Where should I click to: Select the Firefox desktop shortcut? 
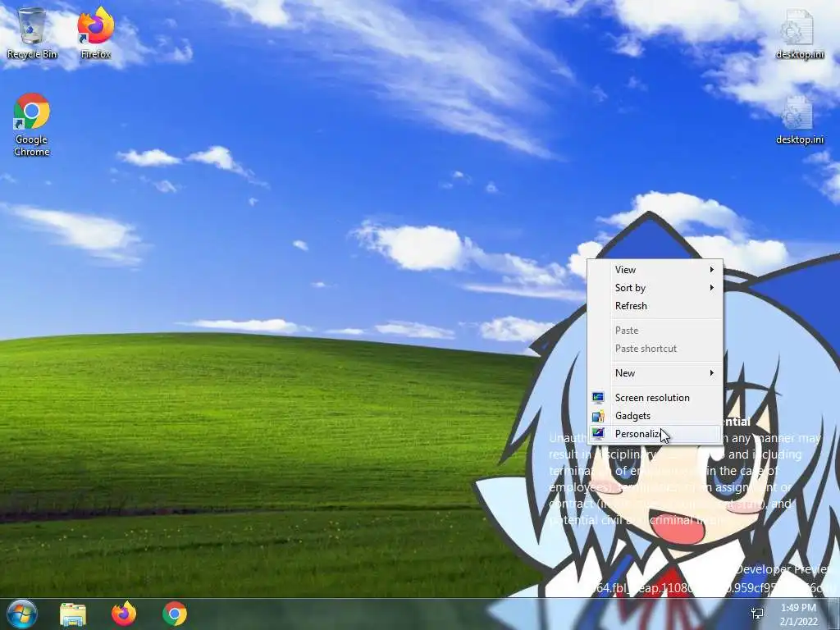[95, 33]
